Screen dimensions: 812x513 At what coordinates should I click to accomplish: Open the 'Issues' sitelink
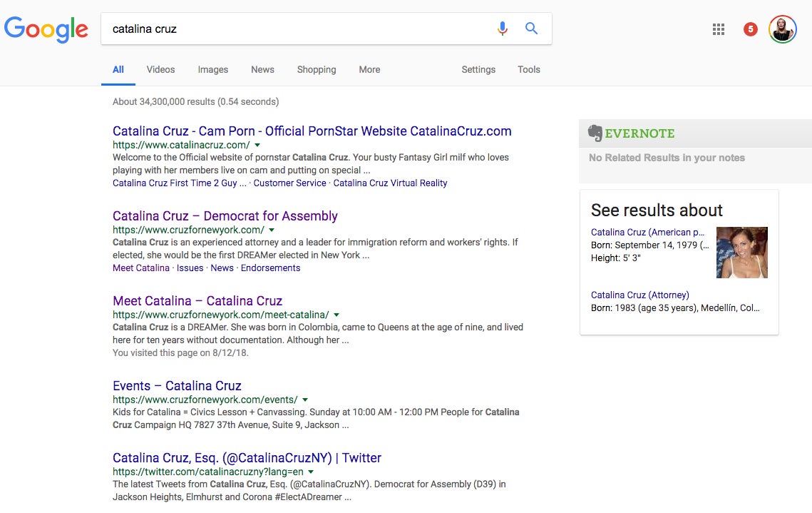190,268
